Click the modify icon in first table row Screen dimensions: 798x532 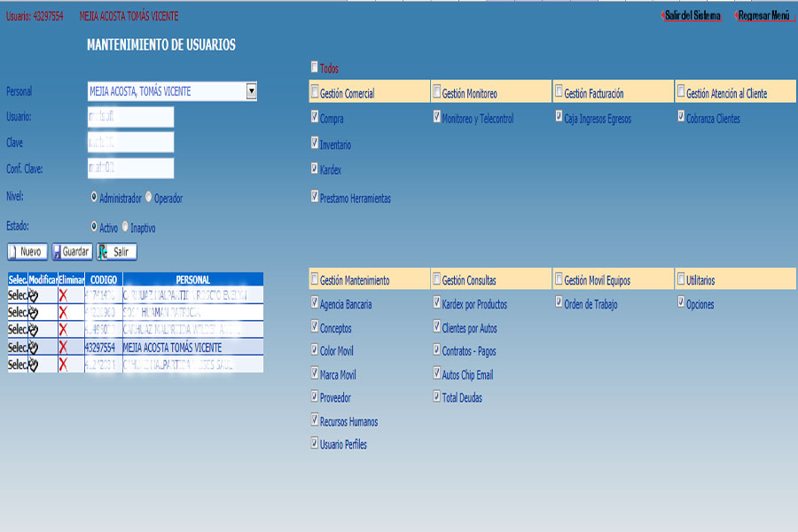tap(34, 294)
